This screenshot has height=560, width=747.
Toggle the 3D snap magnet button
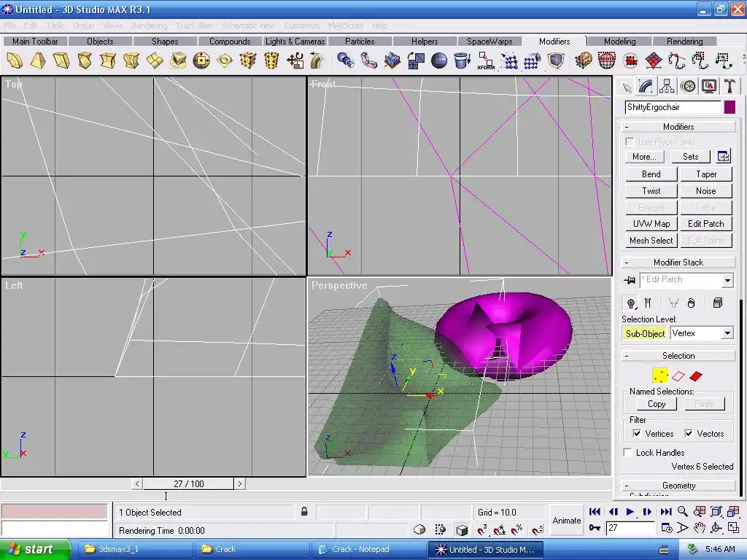481,529
